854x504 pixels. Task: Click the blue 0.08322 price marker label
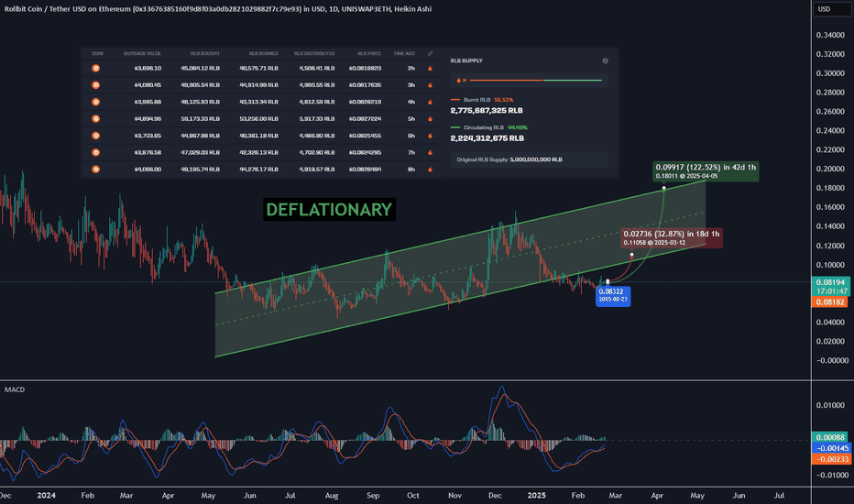tap(613, 295)
